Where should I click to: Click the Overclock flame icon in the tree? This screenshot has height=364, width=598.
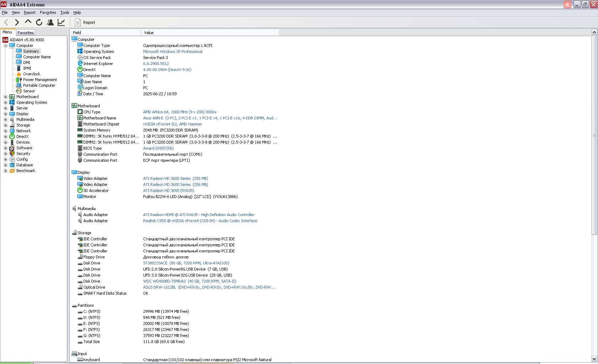coord(19,74)
